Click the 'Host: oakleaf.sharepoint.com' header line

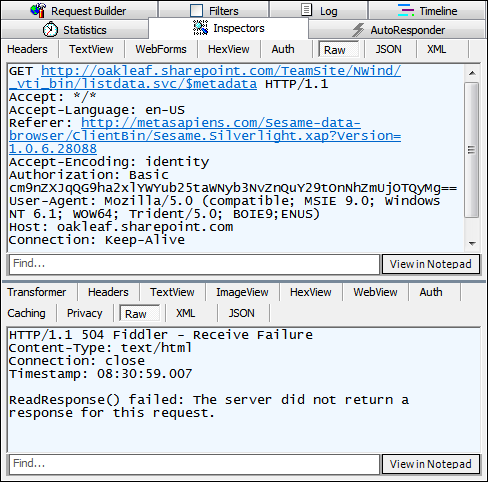[x=121, y=227]
